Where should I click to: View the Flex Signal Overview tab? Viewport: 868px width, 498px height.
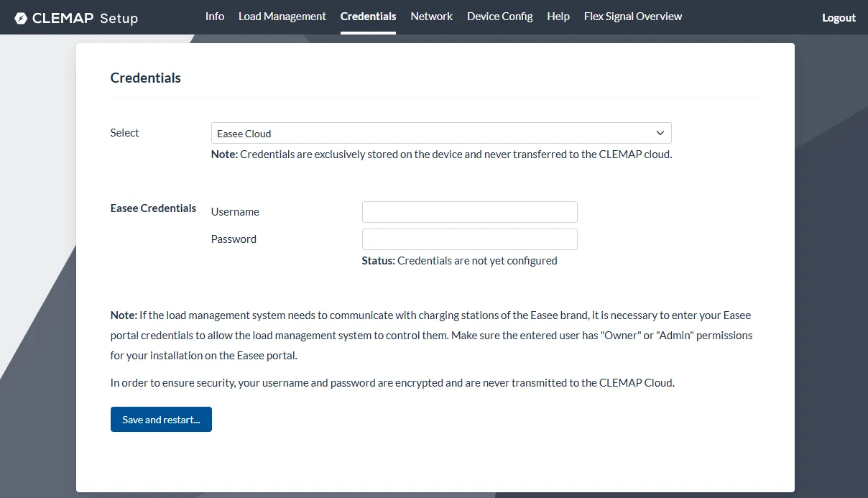click(x=633, y=16)
